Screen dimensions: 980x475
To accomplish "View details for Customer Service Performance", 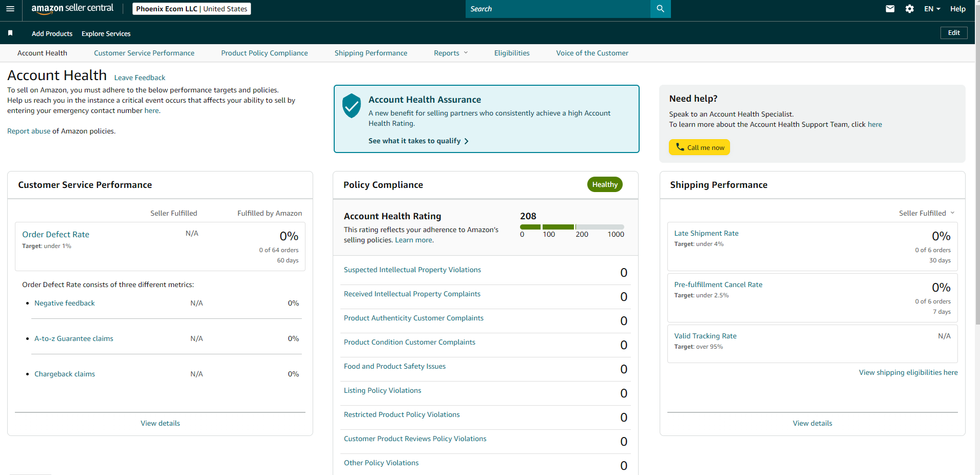I will coord(160,423).
